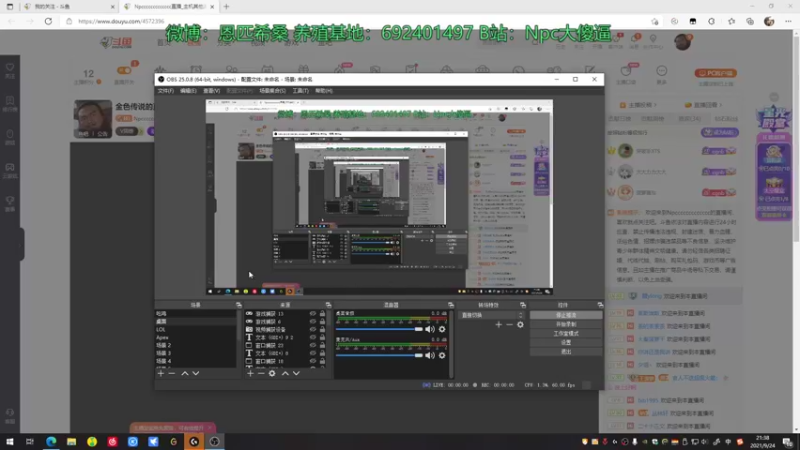Toggle lock on 游戏捕获 6 source
Viewport: 800px width, 450px height.
pos(322,321)
